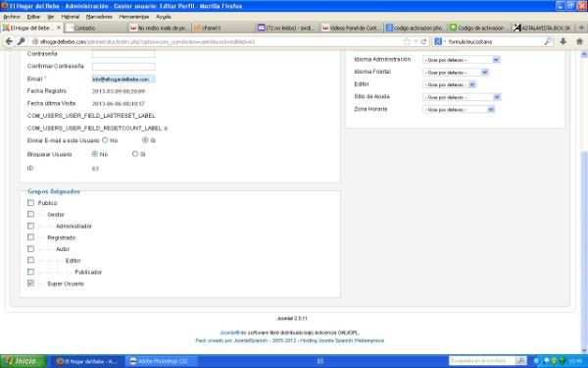Screen dimensions: 588x368
Task: Open Adobe Photoshop CS2 from taskbar
Action: (x=159, y=361)
